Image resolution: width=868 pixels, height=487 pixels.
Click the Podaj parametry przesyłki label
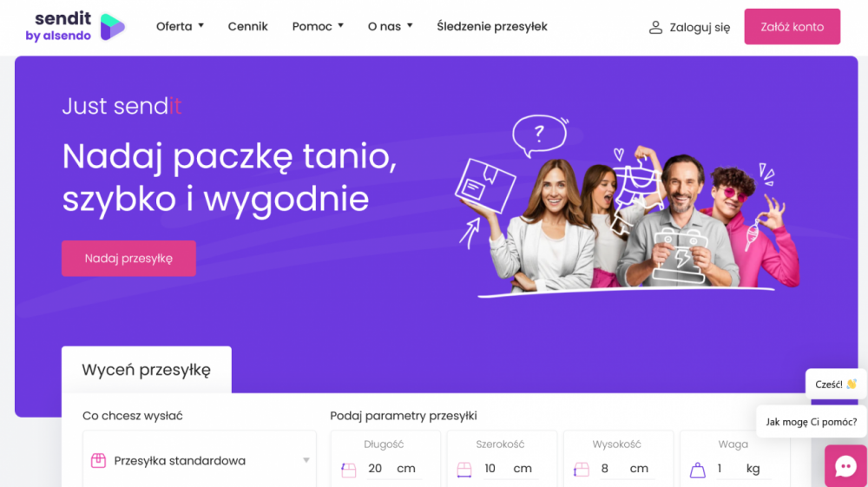404,416
